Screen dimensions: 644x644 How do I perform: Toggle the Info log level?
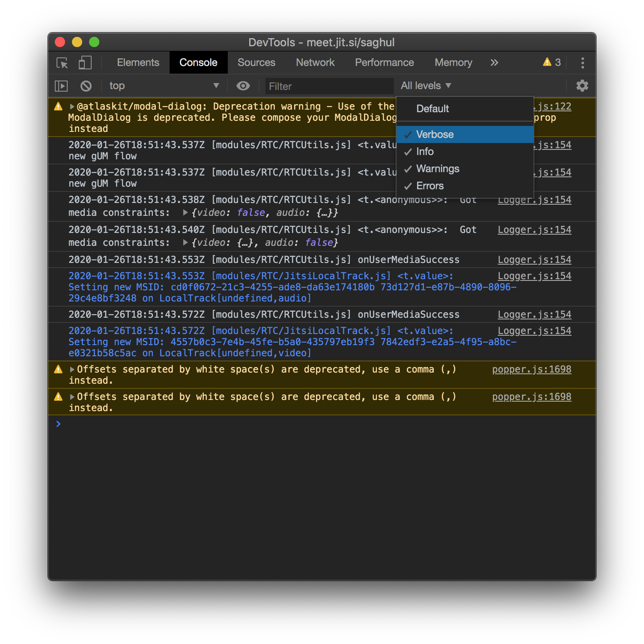(465, 152)
